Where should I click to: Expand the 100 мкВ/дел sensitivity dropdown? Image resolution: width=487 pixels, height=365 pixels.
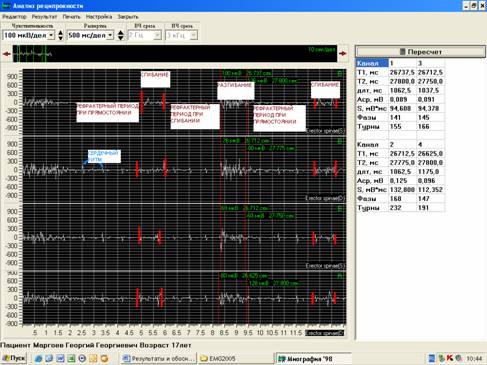click(x=51, y=35)
